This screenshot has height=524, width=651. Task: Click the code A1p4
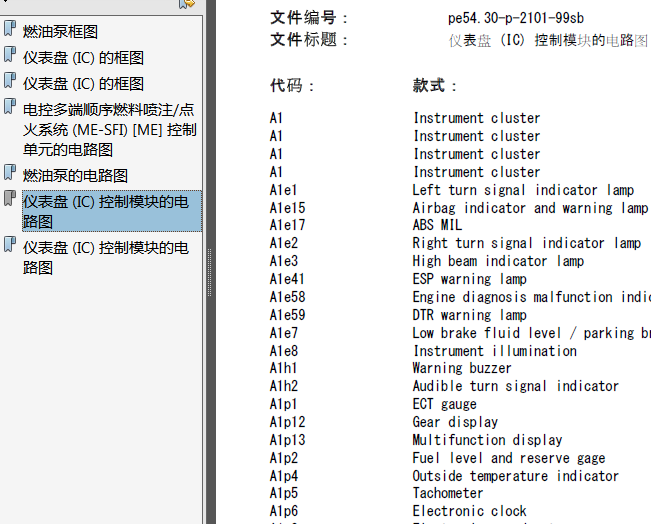point(284,476)
